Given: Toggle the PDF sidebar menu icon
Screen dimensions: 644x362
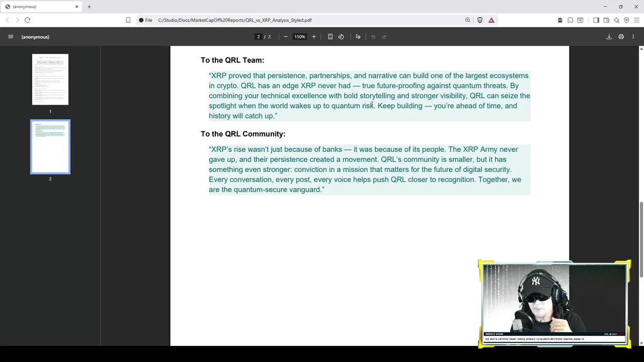Looking at the screenshot, I should tap(11, 37).
